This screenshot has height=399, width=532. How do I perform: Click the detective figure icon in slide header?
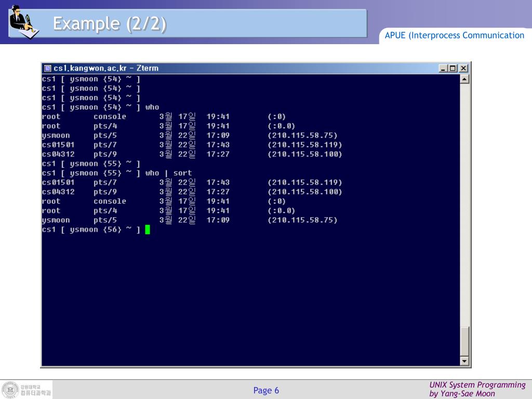point(23,21)
